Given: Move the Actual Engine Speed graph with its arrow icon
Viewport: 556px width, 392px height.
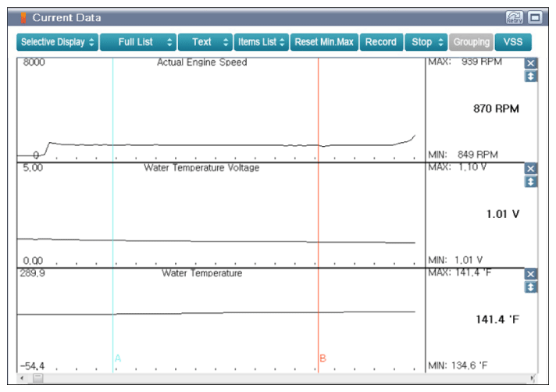Looking at the screenshot, I should [x=530, y=77].
